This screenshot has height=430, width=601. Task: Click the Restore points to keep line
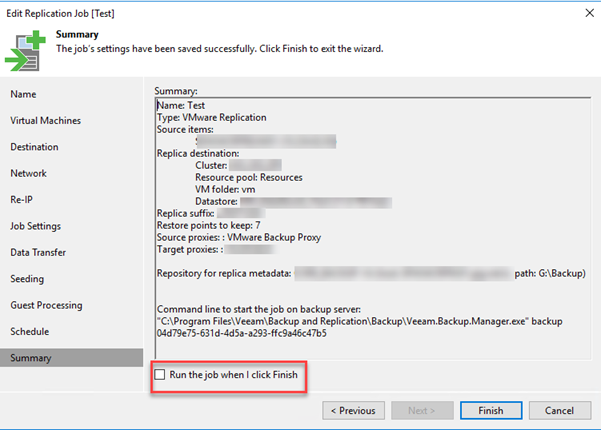tap(209, 225)
